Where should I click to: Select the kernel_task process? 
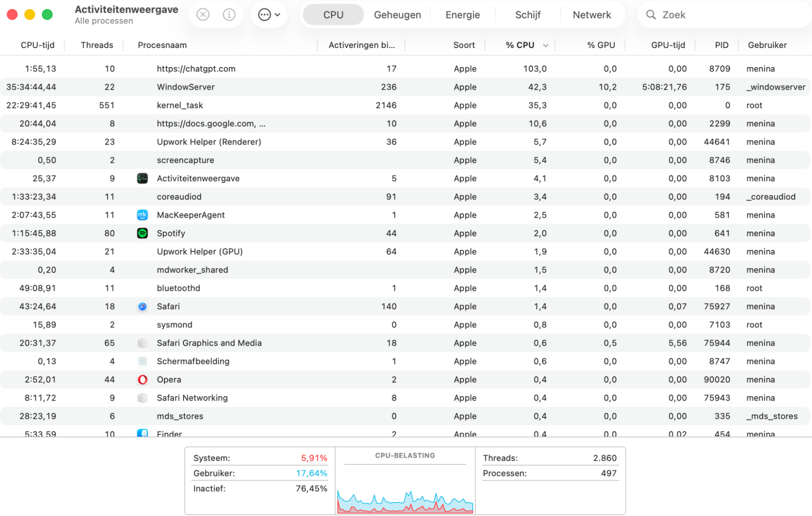pyautogui.click(x=405, y=105)
